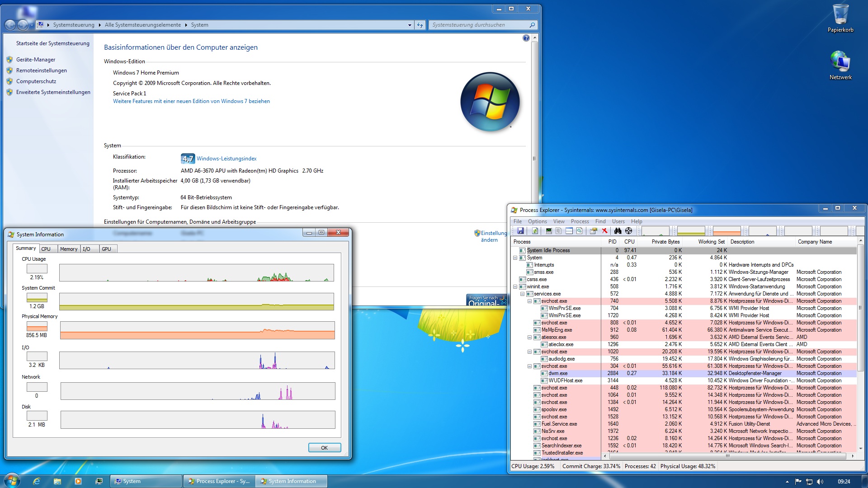The height and width of the screenshot is (488, 868).
Task: Open the address bar history dropdown arrow
Action: pos(410,25)
